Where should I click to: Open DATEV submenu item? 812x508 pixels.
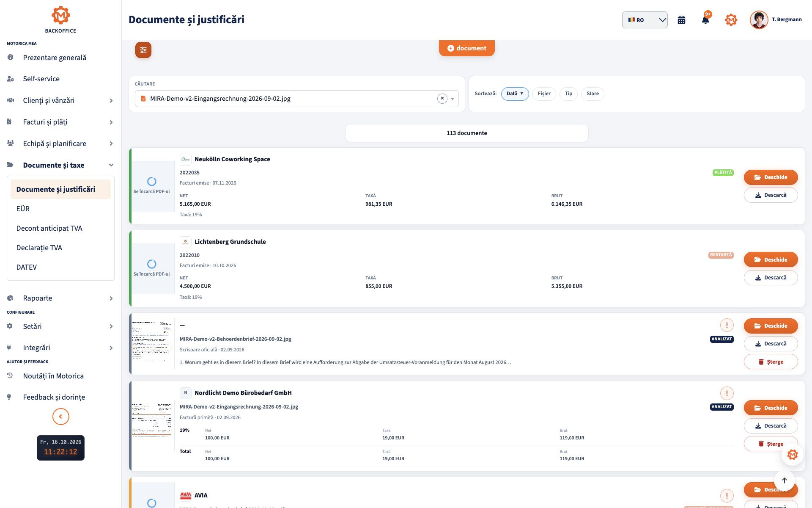click(x=60, y=267)
